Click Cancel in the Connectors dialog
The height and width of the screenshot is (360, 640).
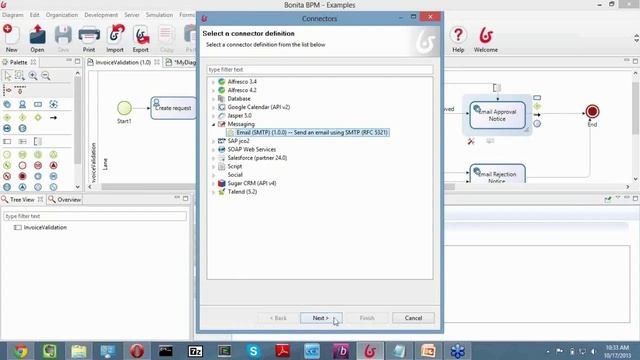413,318
